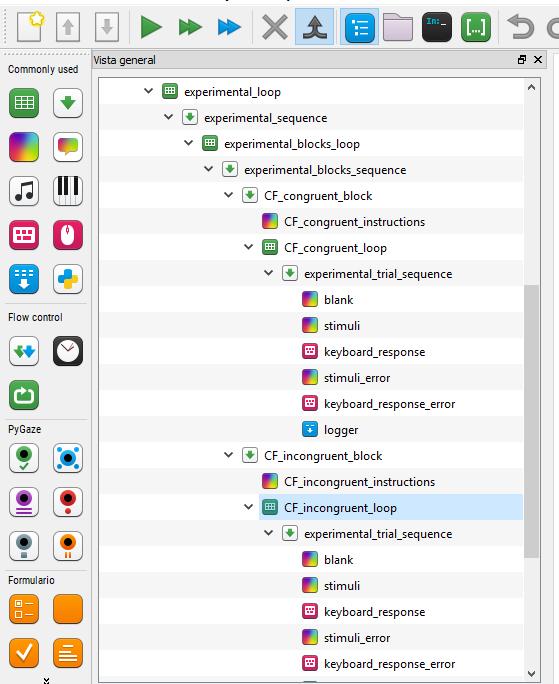Float the Vista general panel
This screenshot has width=559, height=684.
[521, 60]
